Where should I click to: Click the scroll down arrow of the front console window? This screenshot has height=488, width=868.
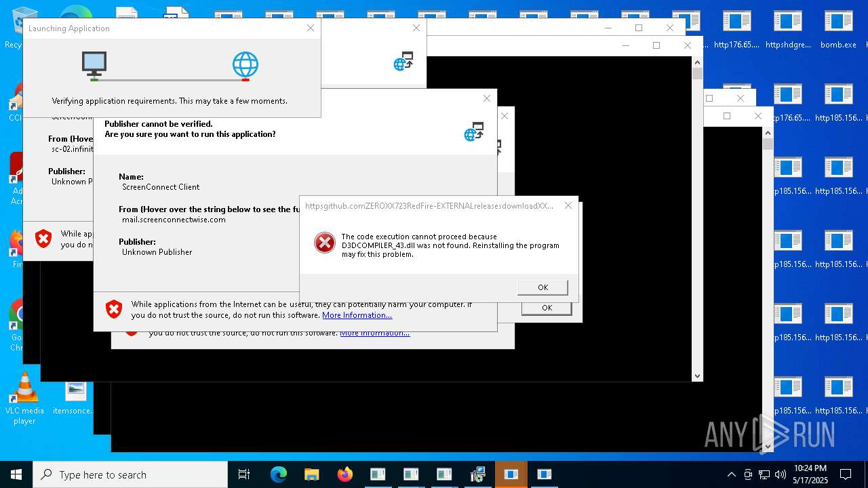coord(697,375)
